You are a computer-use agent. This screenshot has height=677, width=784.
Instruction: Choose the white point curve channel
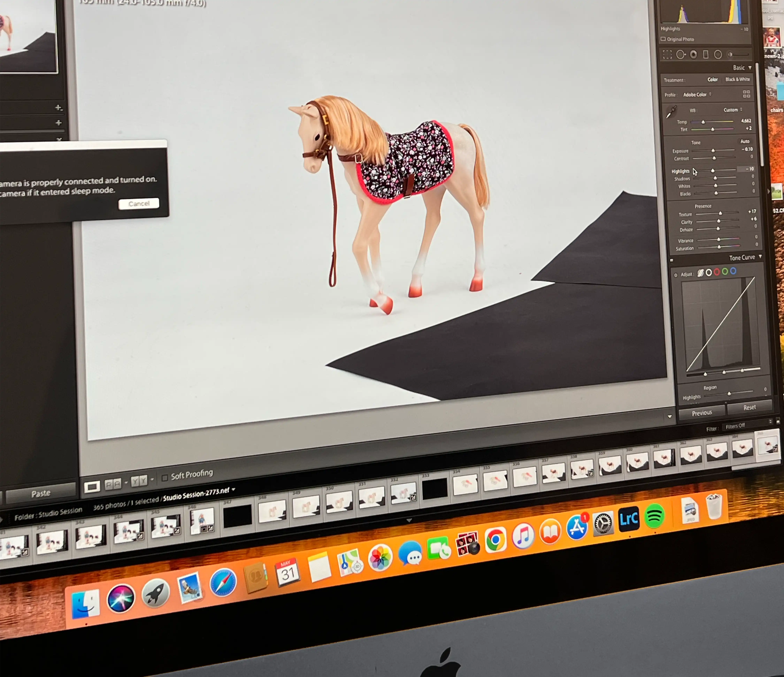[709, 272]
